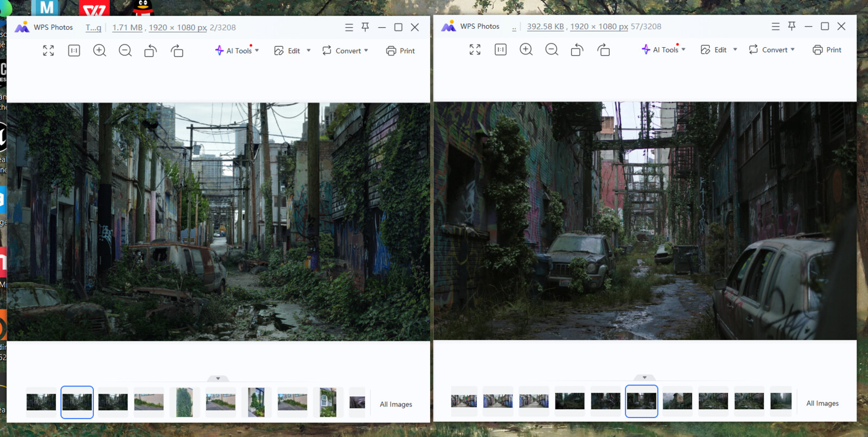Open the blue M desktop icon
The image size is (868, 437).
click(46, 7)
